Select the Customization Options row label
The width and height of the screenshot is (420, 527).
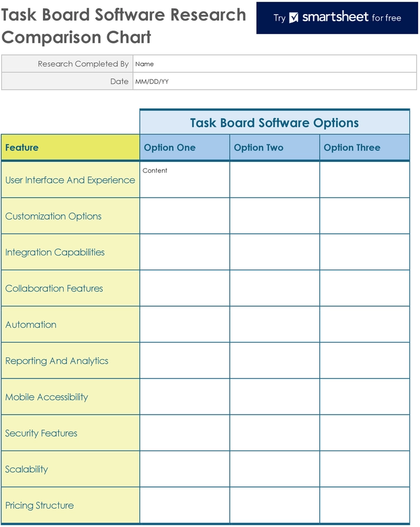coord(70,216)
